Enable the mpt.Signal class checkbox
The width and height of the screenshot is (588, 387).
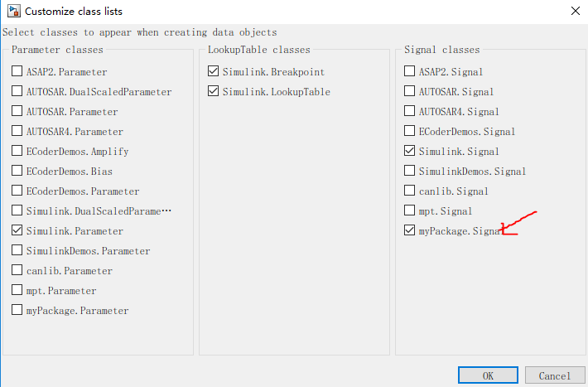point(409,211)
